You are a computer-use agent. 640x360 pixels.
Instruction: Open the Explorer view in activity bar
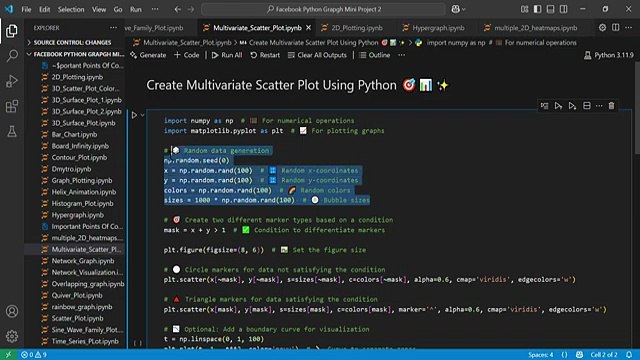point(12,31)
